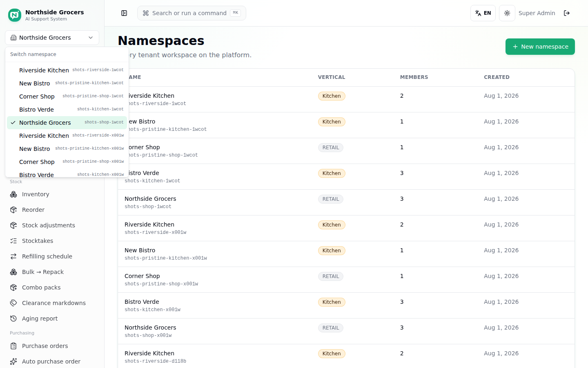588x368 pixels.
Task: Click the Switch namespace popup header
Action: [x=33, y=54]
